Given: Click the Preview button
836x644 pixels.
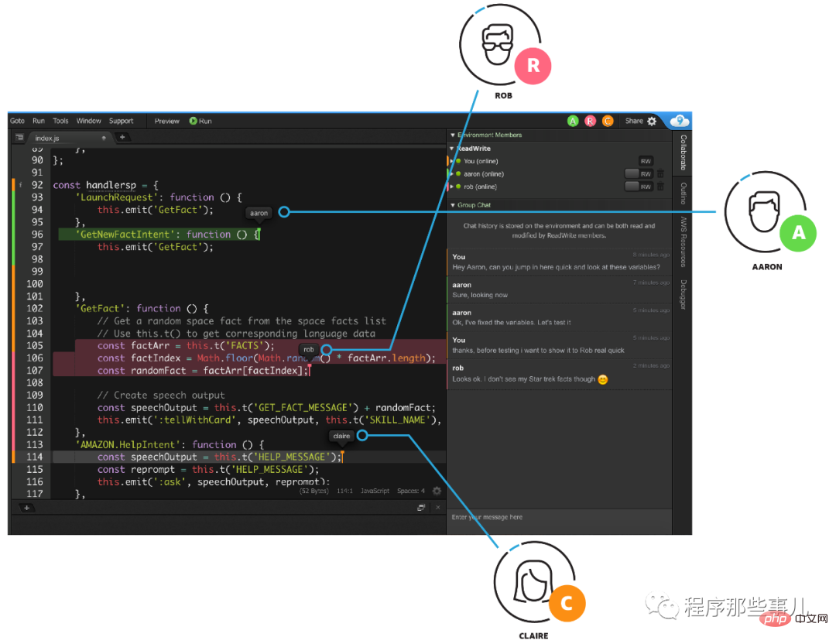Looking at the screenshot, I should pos(167,121).
